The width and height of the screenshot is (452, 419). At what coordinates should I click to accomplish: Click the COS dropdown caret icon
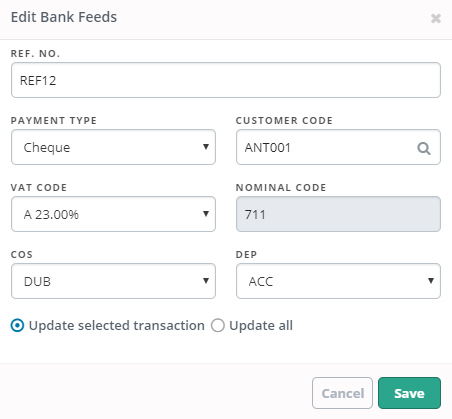pos(206,281)
